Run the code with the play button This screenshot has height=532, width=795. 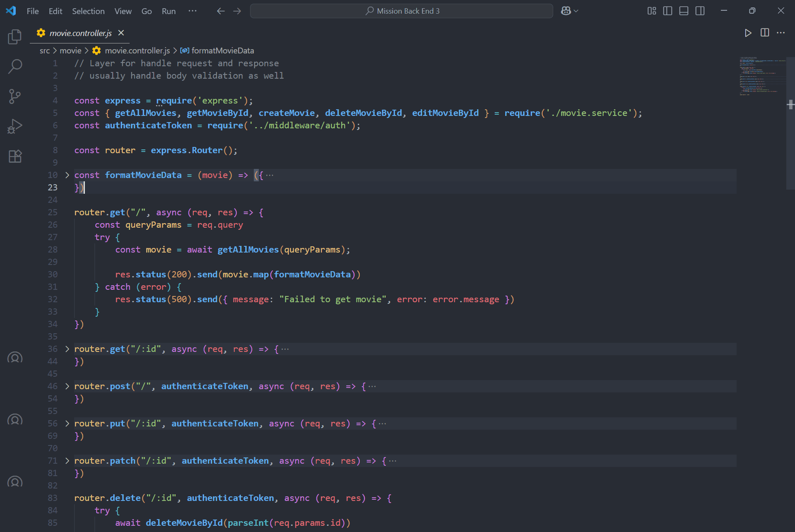pyautogui.click(x=748, y=33)
